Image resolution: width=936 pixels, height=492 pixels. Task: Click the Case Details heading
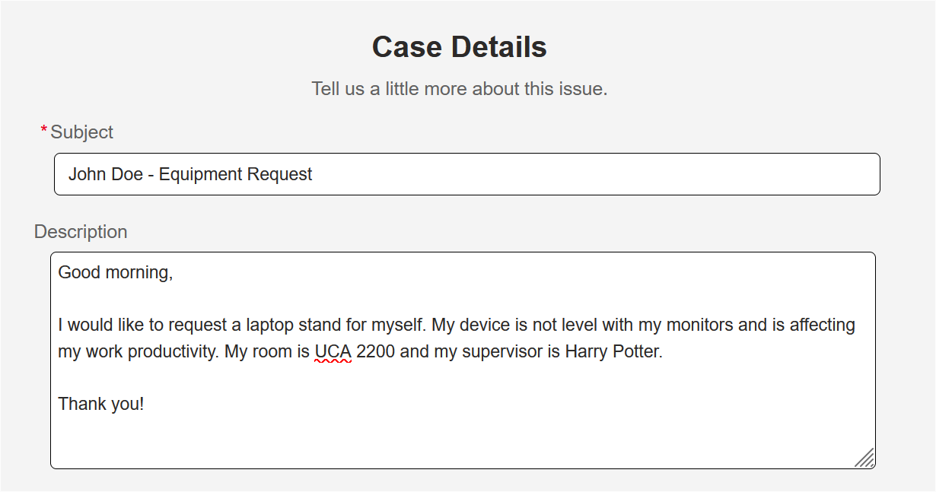(x=459, y=47)
